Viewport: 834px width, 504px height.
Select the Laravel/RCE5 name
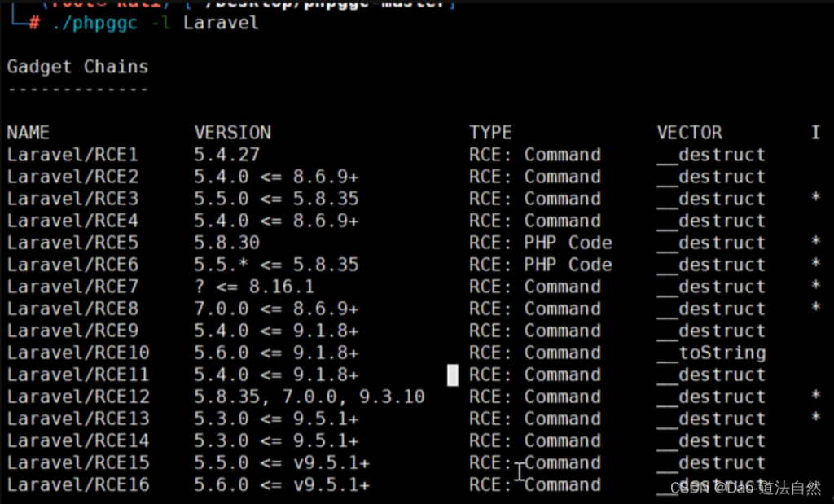(x=72, y=243)
